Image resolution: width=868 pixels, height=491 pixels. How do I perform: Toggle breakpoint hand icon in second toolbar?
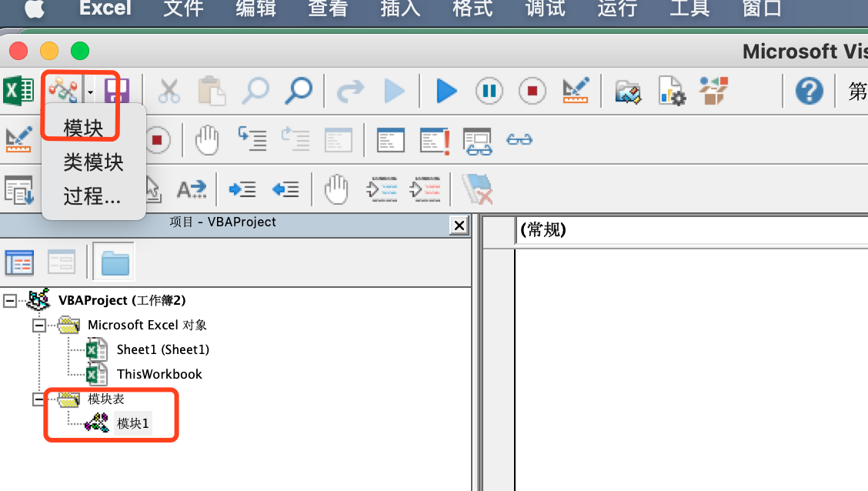tap(207, 140)
